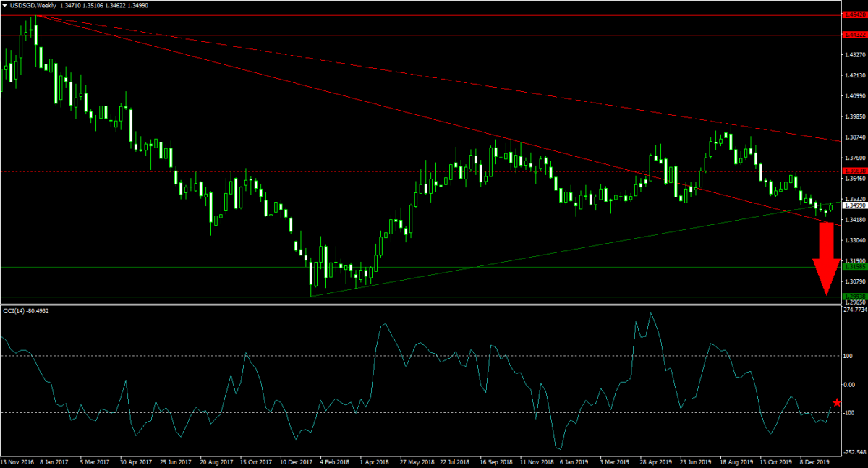The width and height of the screenshot is (868, 468).
Task: Click the 1.39850 price scale value
Action: point(856,116)
